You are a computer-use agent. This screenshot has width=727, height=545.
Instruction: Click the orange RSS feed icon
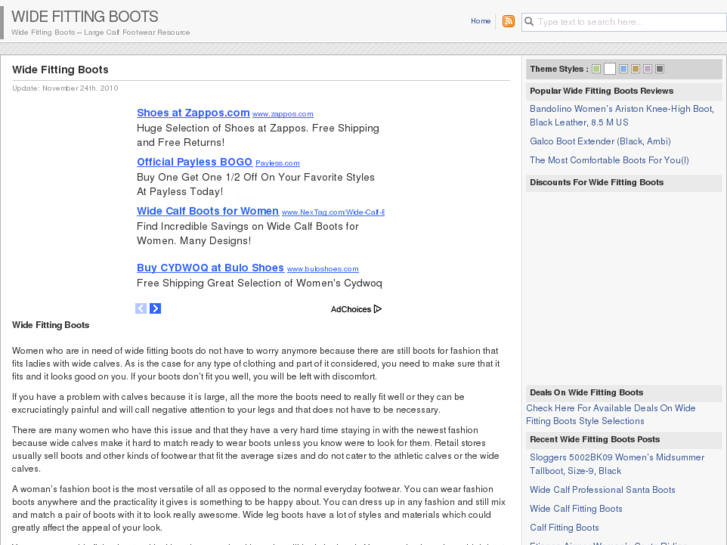pos(508,21)
